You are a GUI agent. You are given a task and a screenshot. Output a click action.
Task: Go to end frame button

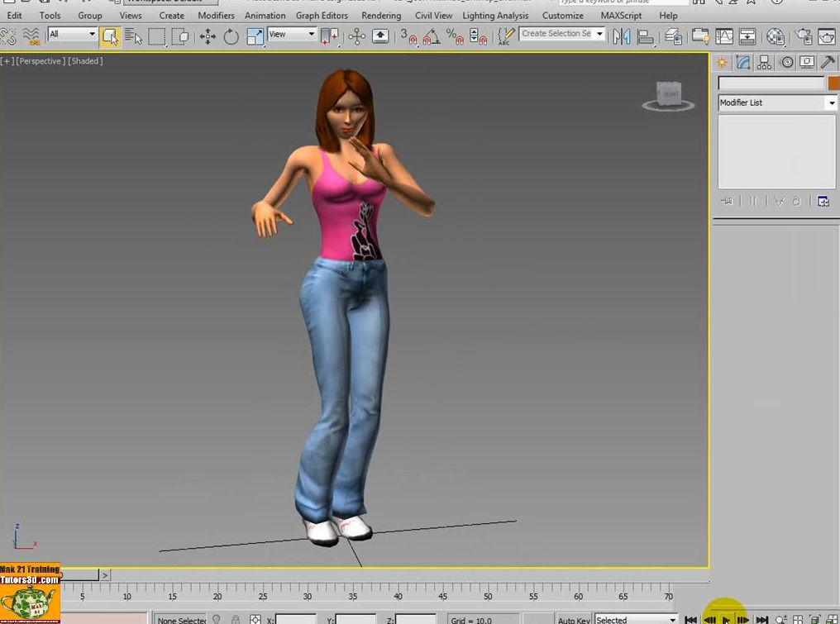[761, 620]
